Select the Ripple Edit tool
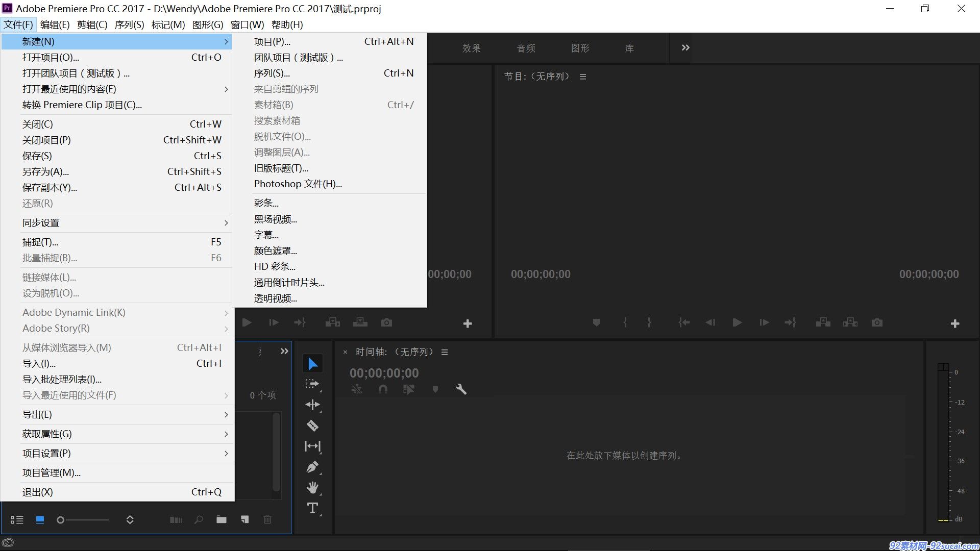The width and height of the screenshot is (980, 551). click(312, 405)
